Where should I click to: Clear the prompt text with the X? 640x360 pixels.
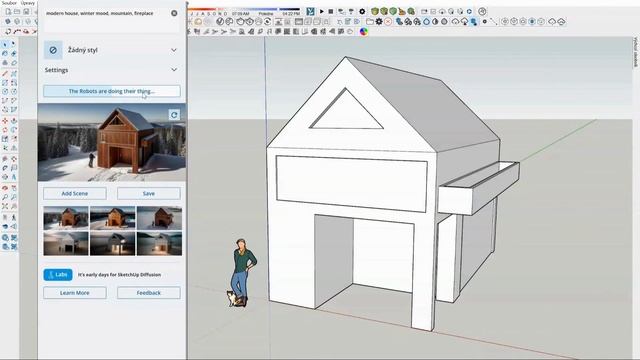pos(174,13)
